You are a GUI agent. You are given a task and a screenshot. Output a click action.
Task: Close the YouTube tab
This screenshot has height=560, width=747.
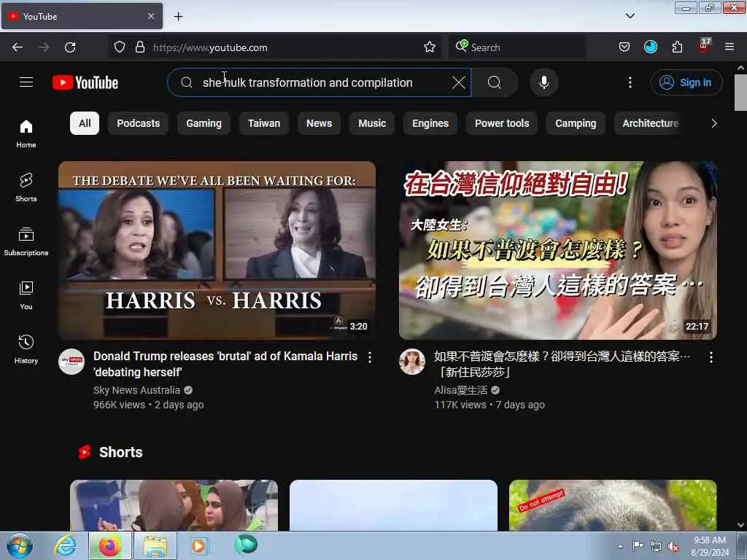150,16
